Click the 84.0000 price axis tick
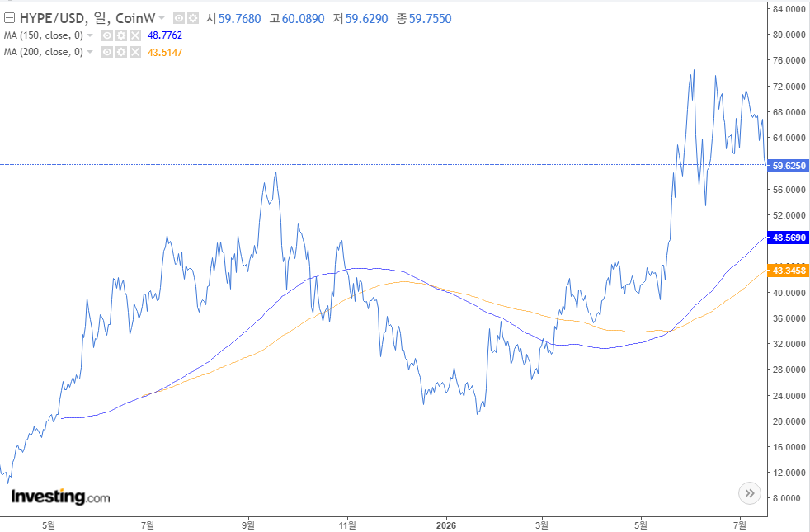 [789, 9]
